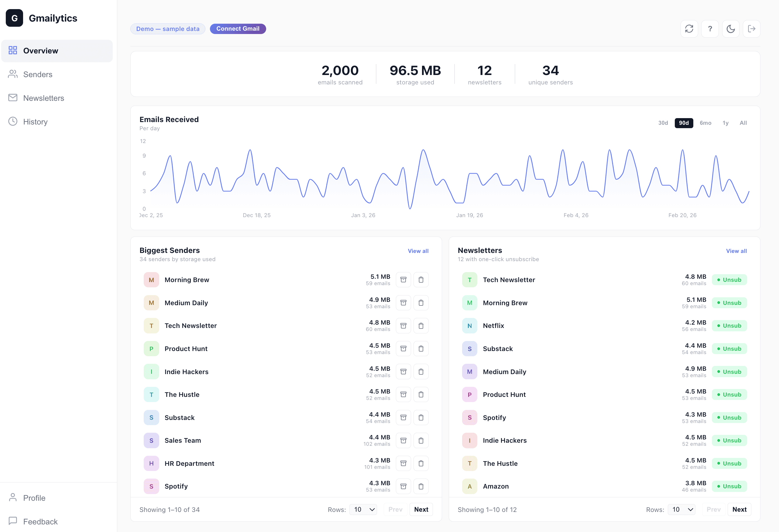Select the 90d range pill on the chart
The width and height of the screenshot is (779, 532).
[684, 123]
